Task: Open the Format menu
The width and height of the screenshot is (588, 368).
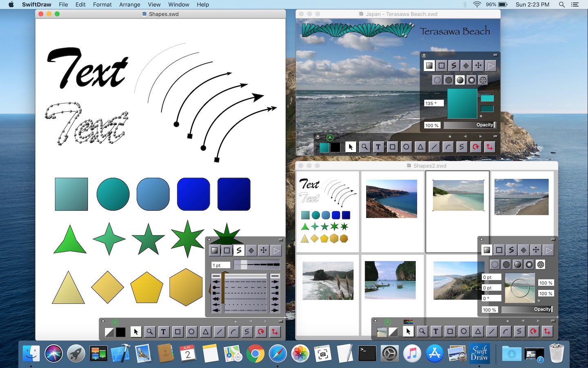Action: 102,4
